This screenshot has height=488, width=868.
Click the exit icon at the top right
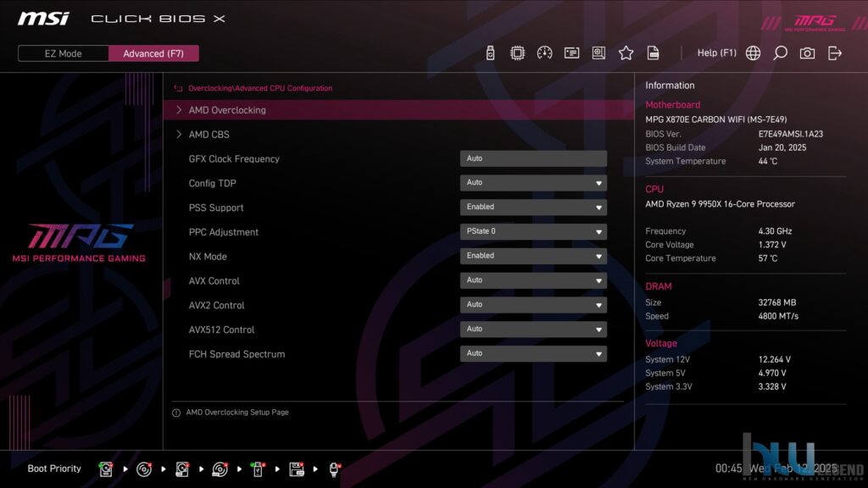(834, 53)
